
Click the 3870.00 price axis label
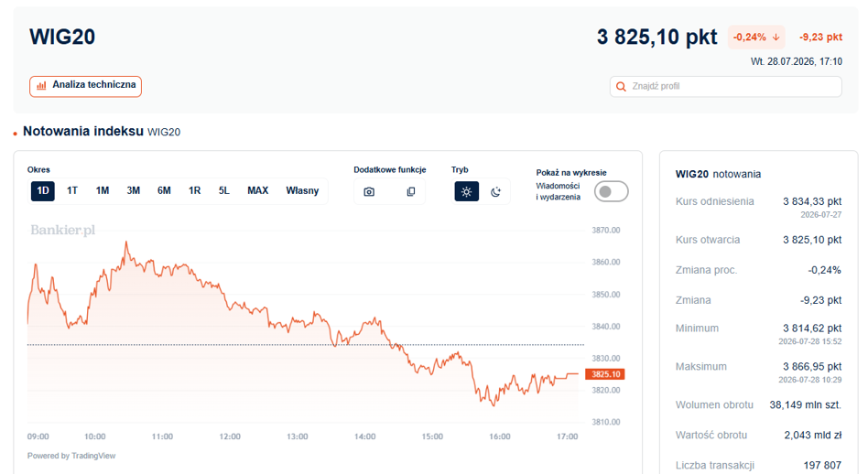pyautogui.click(x=605, y=230)
